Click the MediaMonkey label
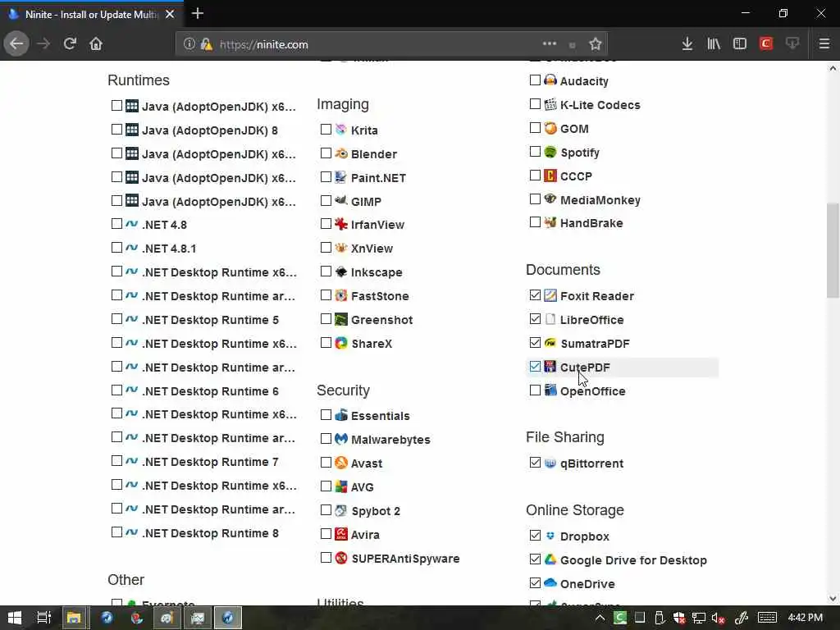 tap(600, 200)
